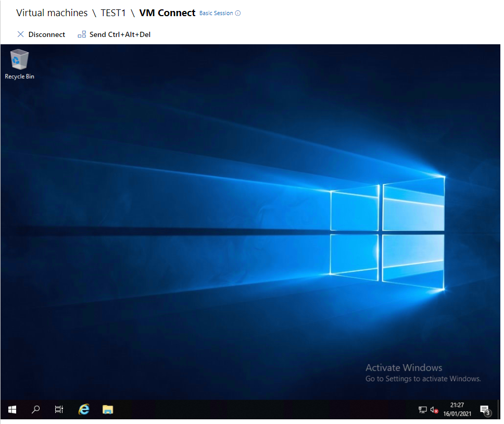Click the Send Ctrl+Alt+Del keyboard icon
504x424 pixels.
point(82,34)
